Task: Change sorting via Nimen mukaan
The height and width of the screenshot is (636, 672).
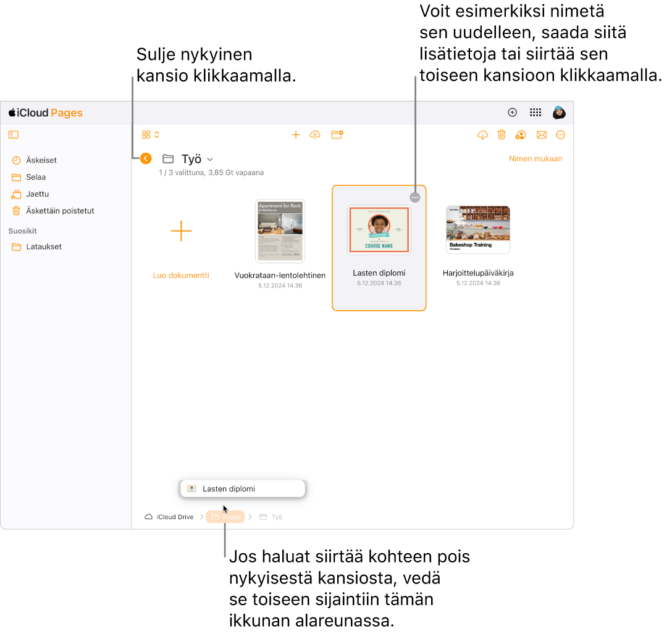Action: (x=535, y=159)
